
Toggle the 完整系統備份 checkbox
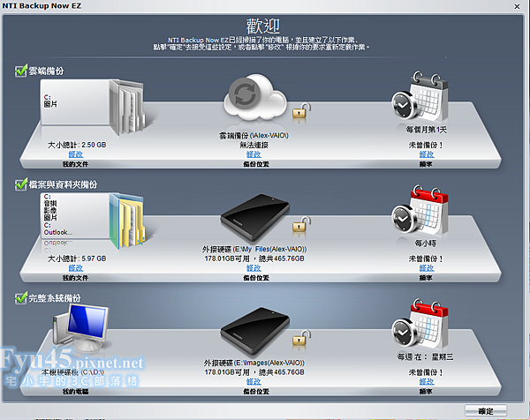point(21,298)
